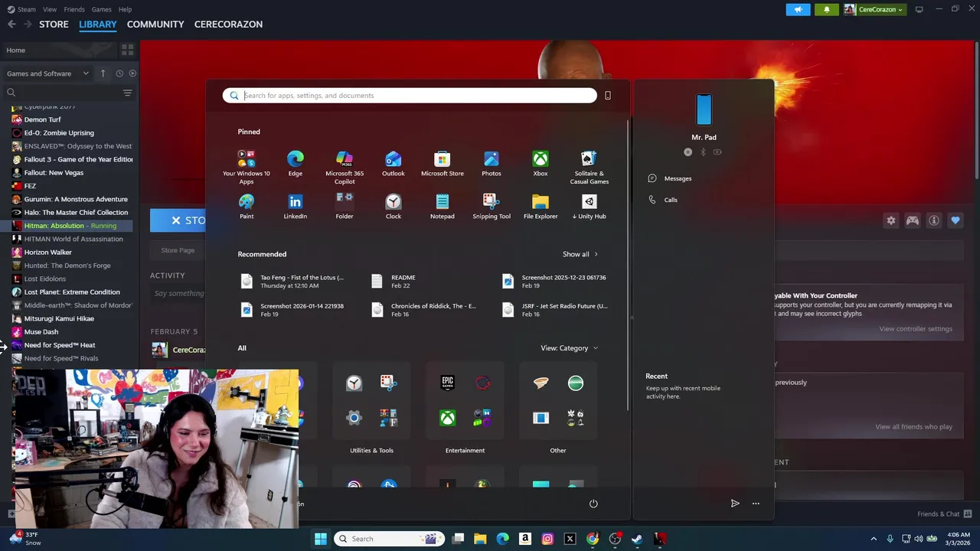Screen dimensions: 980x551
Task: Open Friends & Chat in Steam
Action: point(945,514)
